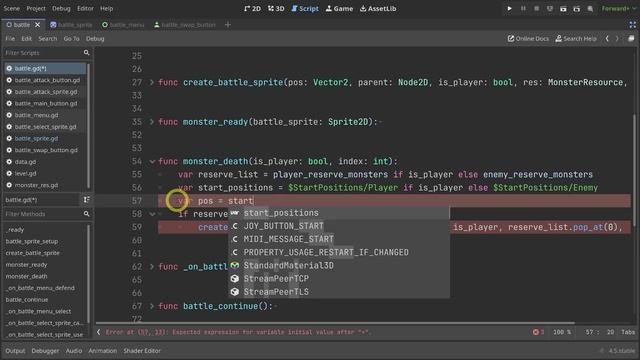Jump to monster_death method
This screenshot has height=360, width=640.
coord(27,276)
